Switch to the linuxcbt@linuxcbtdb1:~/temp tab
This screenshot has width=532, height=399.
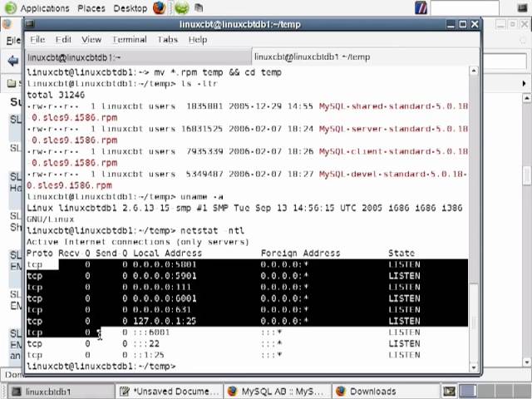tap(366, 57)
